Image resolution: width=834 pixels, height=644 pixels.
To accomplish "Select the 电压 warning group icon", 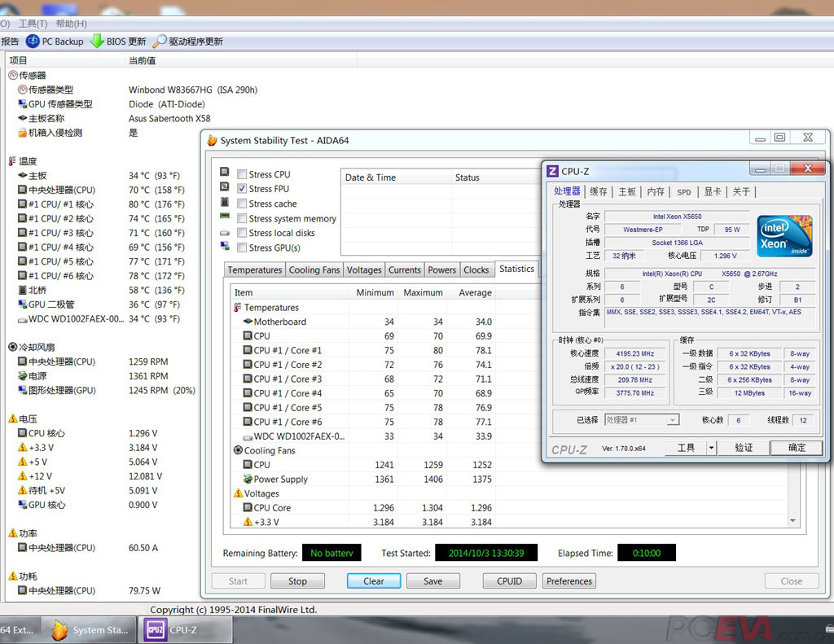I will tap(13, 419).
